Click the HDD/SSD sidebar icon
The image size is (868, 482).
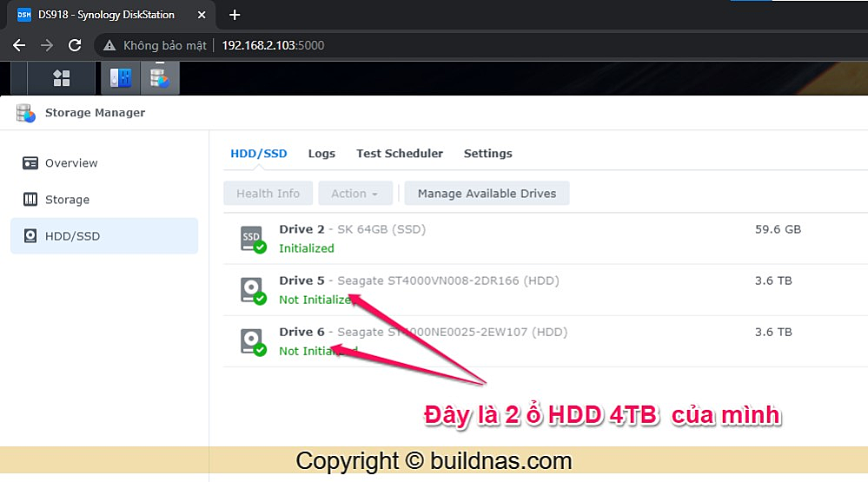pyautogui.click(x=30, y=235)
